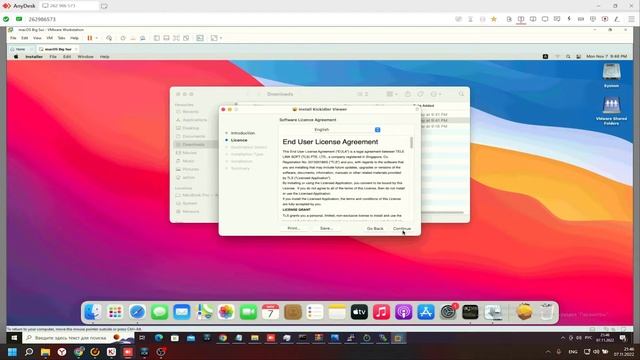Screen dimensions: 640x360
Task: Select the Introduction step in installer
Action: tap(242, 133)
